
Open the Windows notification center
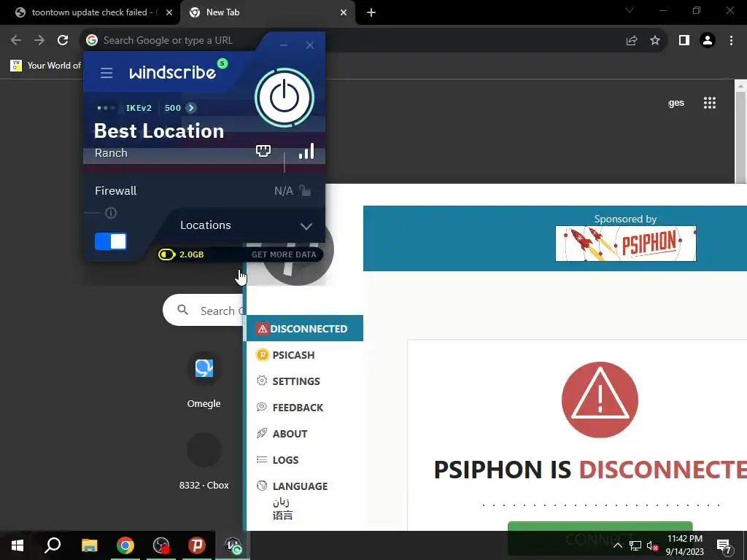[x=724, y=546]
